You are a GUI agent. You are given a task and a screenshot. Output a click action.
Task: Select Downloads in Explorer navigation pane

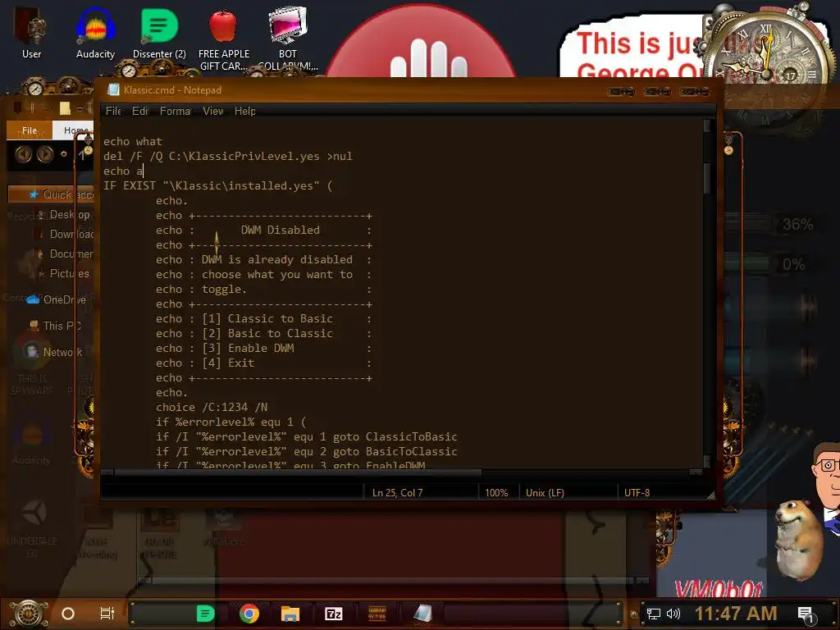click(x=64, y=234)
